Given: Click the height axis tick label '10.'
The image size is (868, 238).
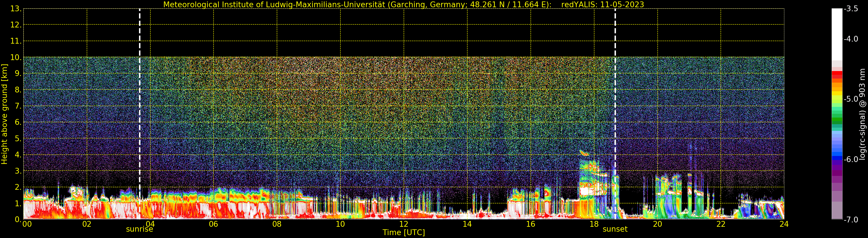Looking at the screenshot, I should coord(16,57).
